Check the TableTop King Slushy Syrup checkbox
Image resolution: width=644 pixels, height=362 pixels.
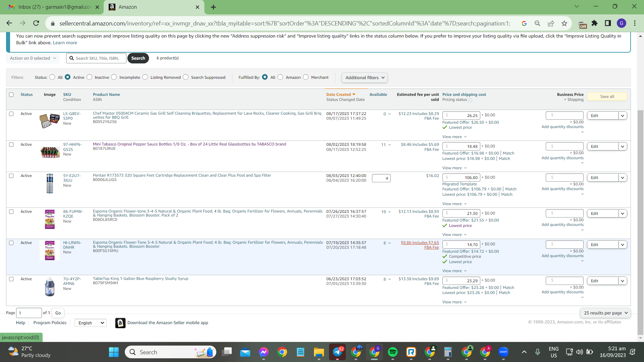click(11, 279)
